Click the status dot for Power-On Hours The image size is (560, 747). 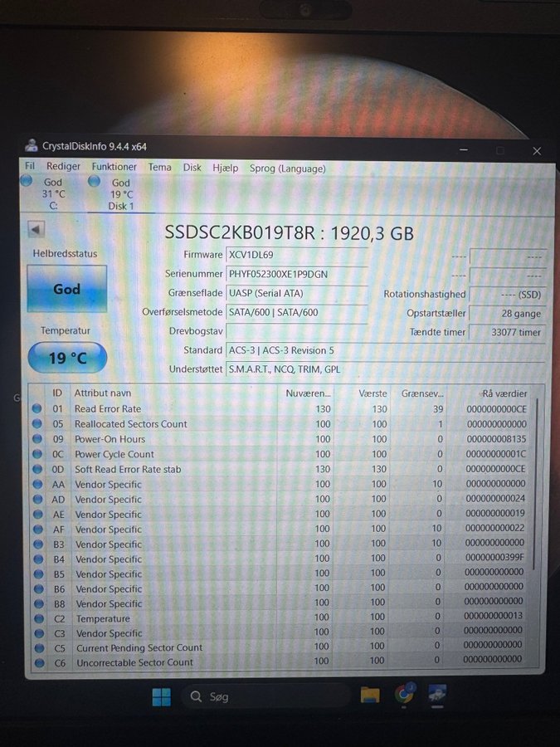click(x=37, y=439)
